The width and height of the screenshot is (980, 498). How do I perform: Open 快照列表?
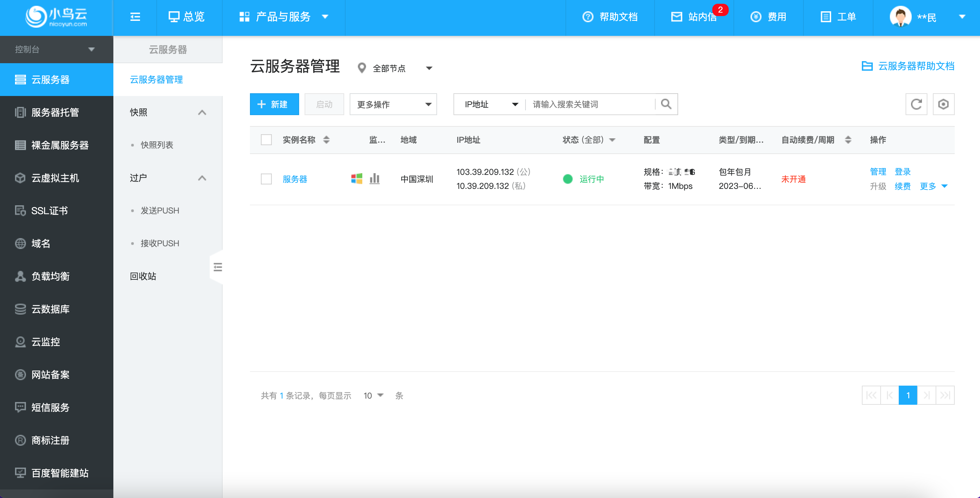point(157,145)
